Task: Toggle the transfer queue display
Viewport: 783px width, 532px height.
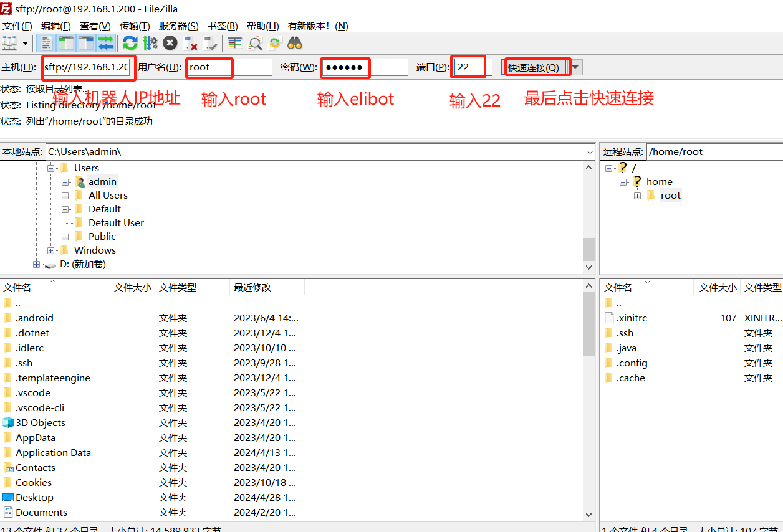Action: pos(106,43)
